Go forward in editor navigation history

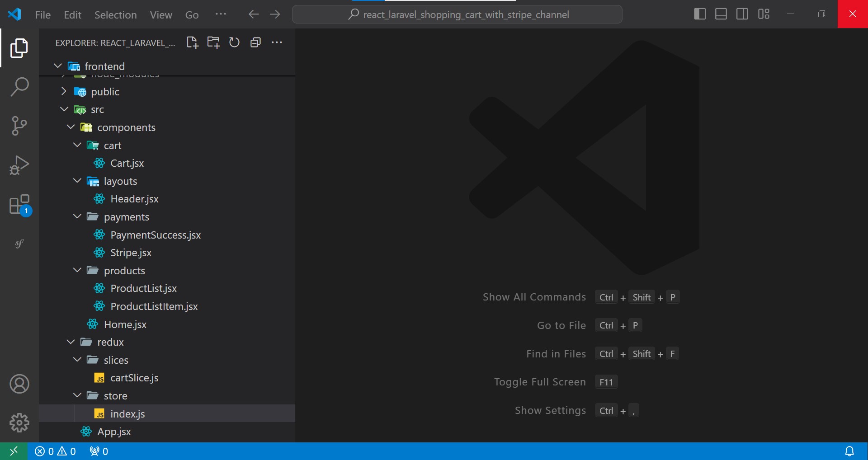coord(275,14)
